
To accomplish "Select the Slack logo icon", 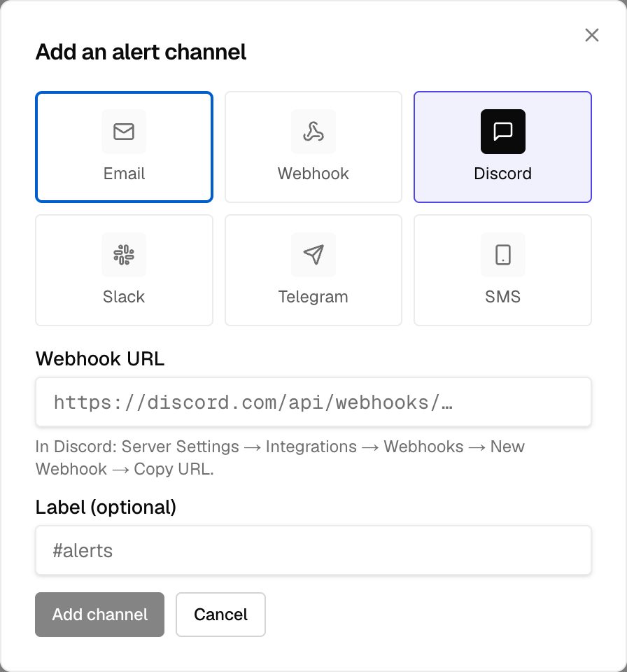I will pos(124,255).
